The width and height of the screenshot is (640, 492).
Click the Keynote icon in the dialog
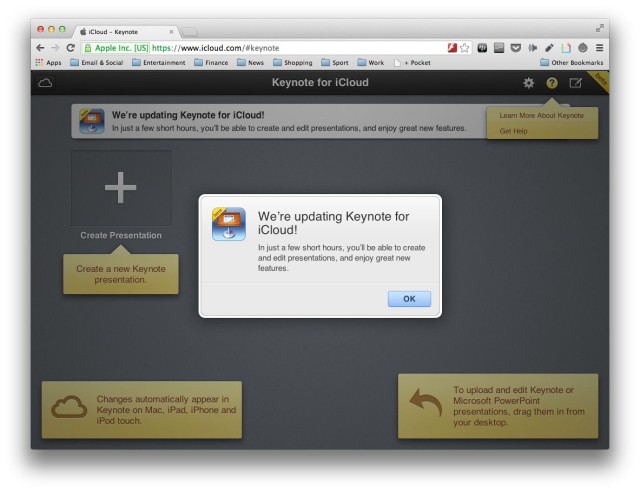coord(229,224)
